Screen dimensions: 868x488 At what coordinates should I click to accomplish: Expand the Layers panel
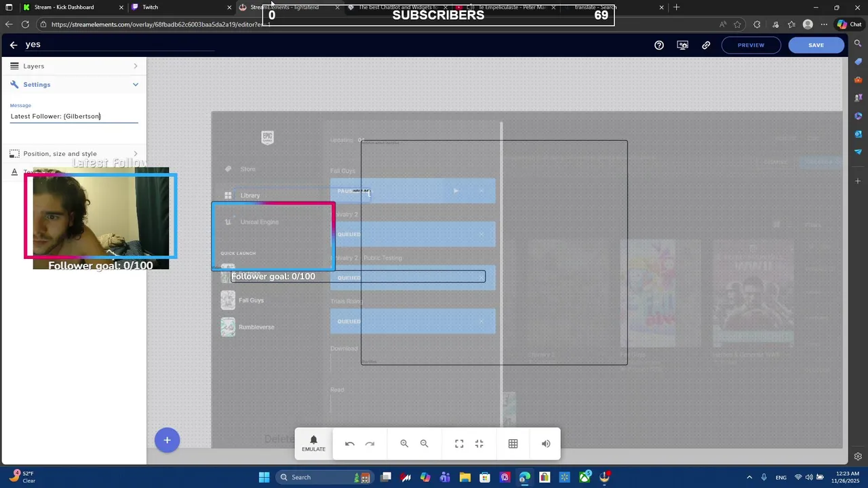[x=73, y=66]
